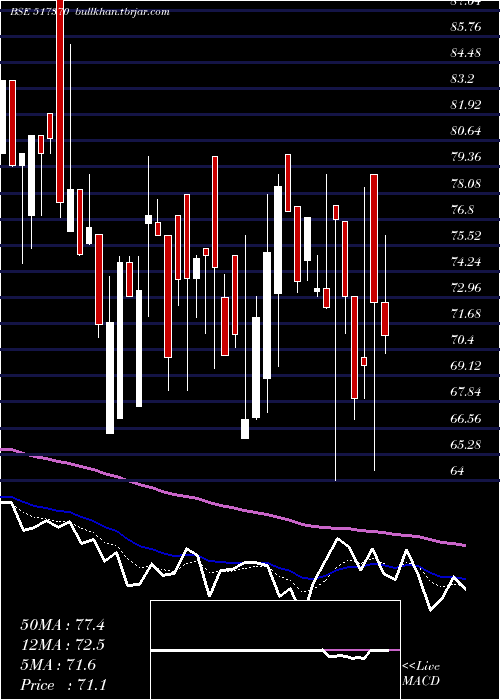The image size is (500, 700).
Task: Click the 72.96 price axis label
Action: tap(466, 288)
